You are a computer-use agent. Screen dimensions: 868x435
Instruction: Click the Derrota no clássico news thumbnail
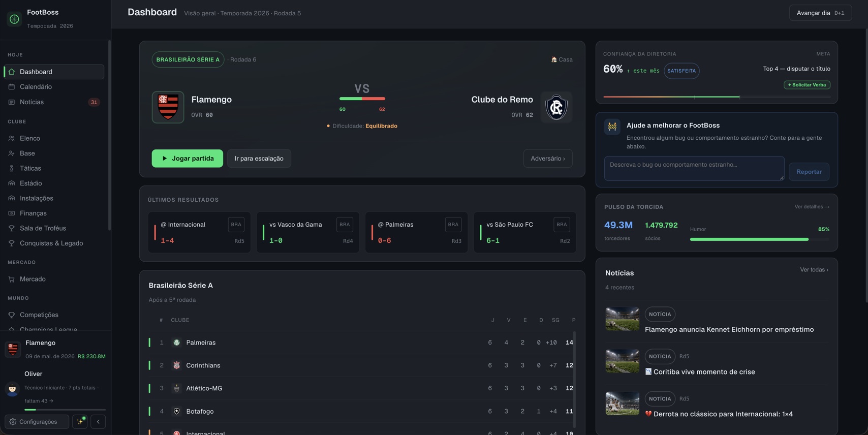tap(622, 403)
